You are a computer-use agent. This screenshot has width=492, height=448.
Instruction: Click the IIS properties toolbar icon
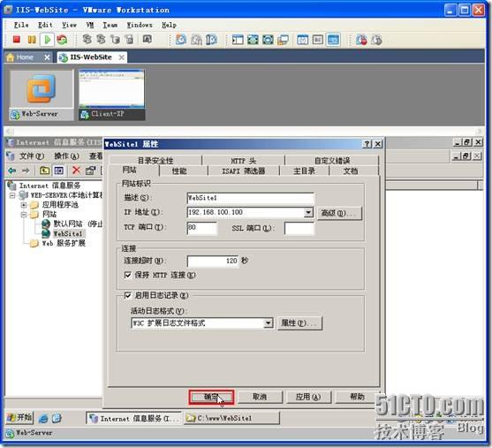pos(90,171)
